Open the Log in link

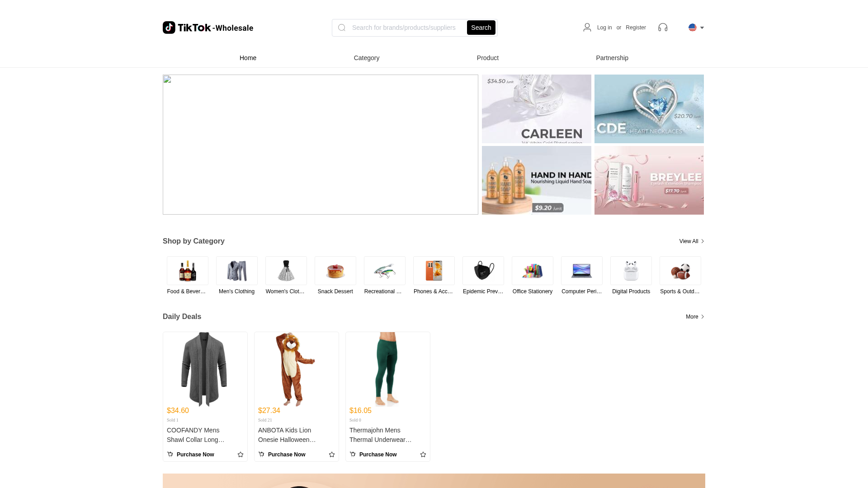point(604,28)
